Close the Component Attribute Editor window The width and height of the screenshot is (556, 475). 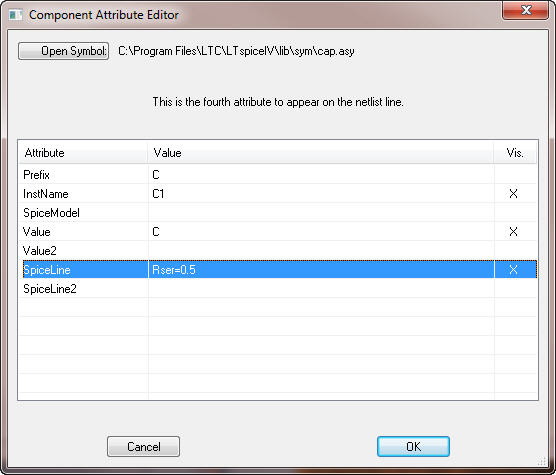click(526, 10)
